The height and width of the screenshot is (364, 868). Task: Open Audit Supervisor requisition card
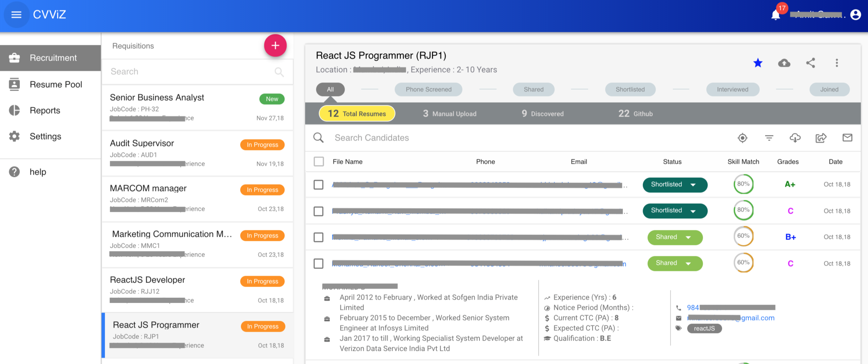(197, 153)
